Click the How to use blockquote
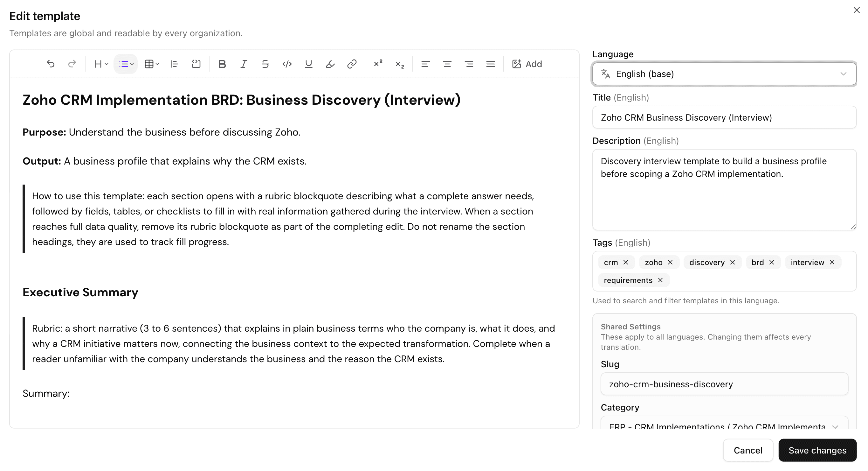This screenshot has width=868, height=471. 283,219
